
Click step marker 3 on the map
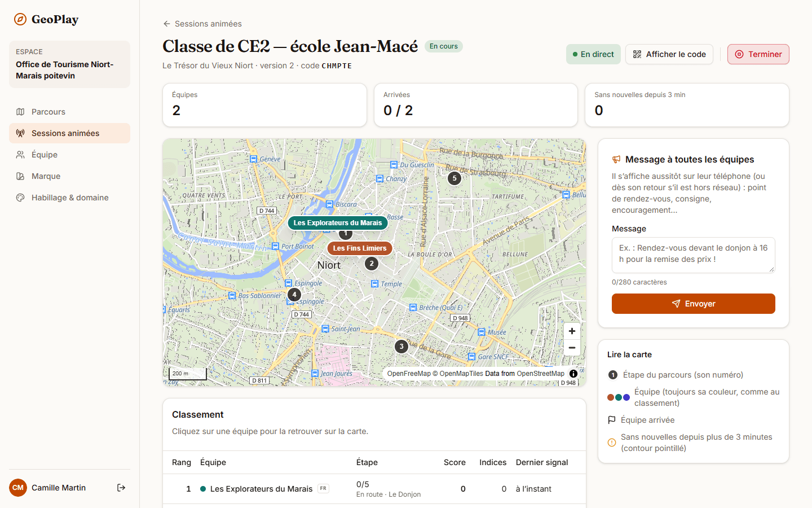tap(401, 347)
